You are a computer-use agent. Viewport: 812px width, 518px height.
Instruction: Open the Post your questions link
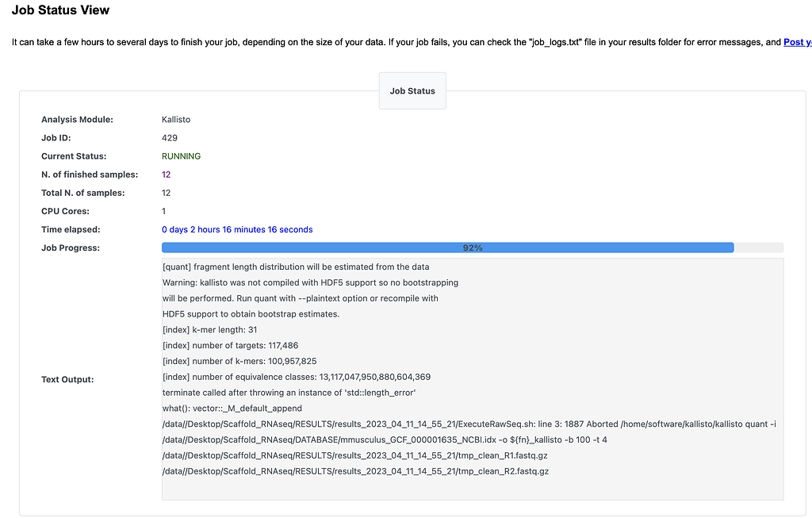tap(799, 42)
